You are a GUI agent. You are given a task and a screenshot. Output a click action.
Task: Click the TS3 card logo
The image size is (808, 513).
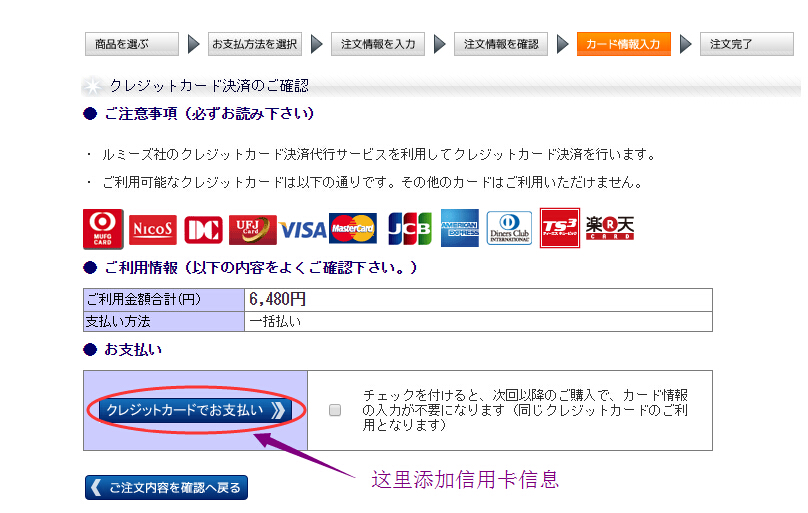[559, 229]
